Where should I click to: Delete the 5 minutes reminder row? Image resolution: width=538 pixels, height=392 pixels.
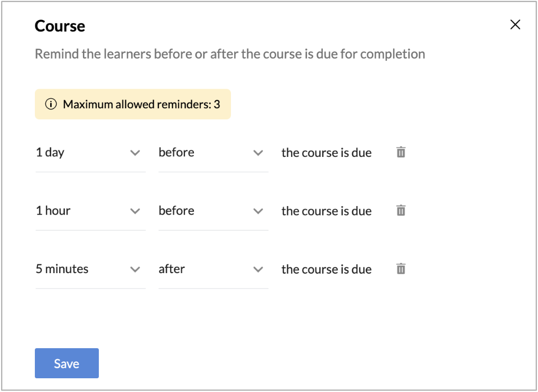[x=401, y=269]
